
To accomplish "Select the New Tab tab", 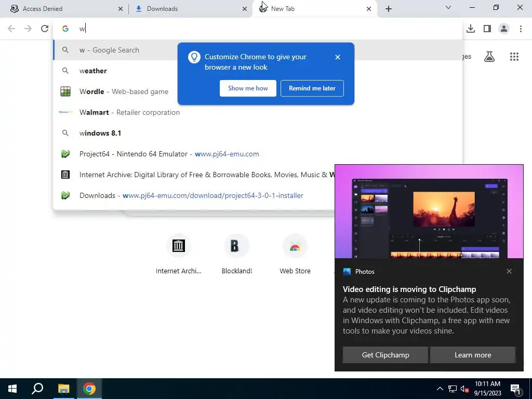I will (x=315, y=9).
